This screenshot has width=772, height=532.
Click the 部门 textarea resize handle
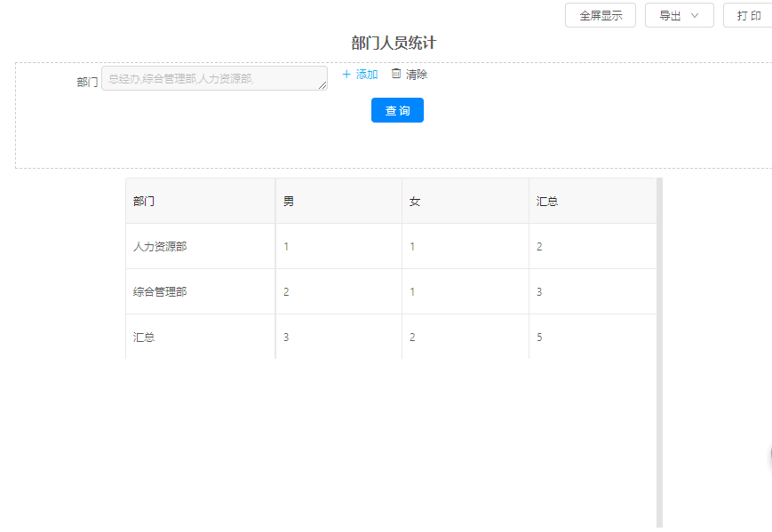tap(322, 86)
